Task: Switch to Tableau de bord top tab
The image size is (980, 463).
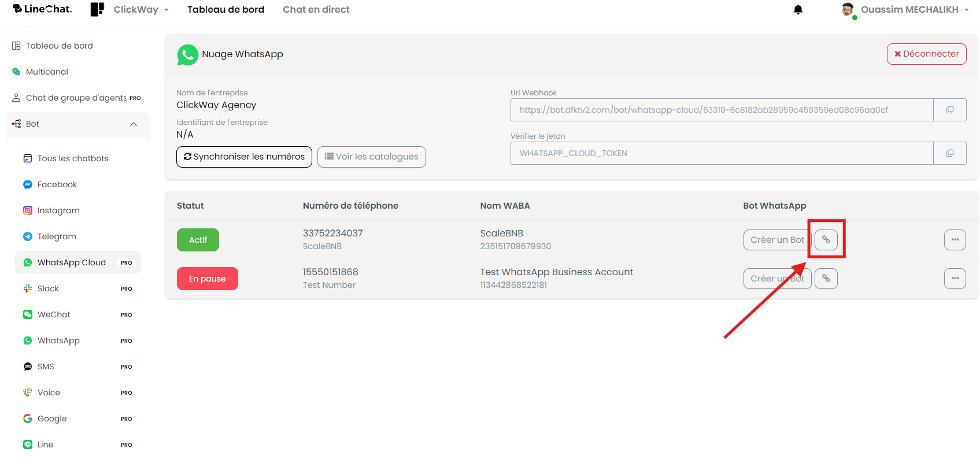Action: (225, 9)
